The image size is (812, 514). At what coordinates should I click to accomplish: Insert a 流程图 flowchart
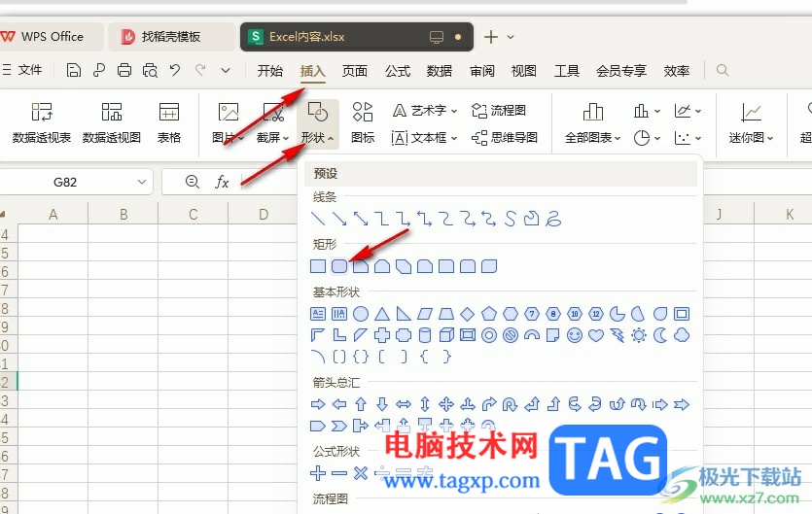499,110
